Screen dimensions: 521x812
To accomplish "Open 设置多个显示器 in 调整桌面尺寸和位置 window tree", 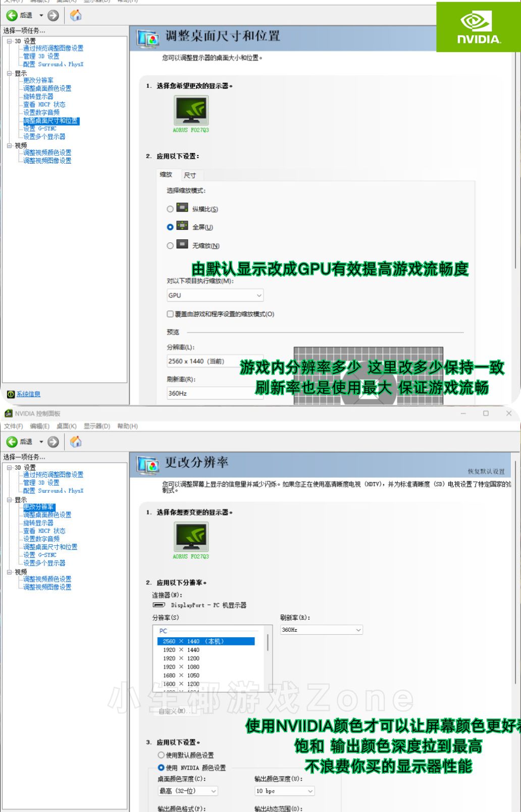I will click(x=44, y=137).
